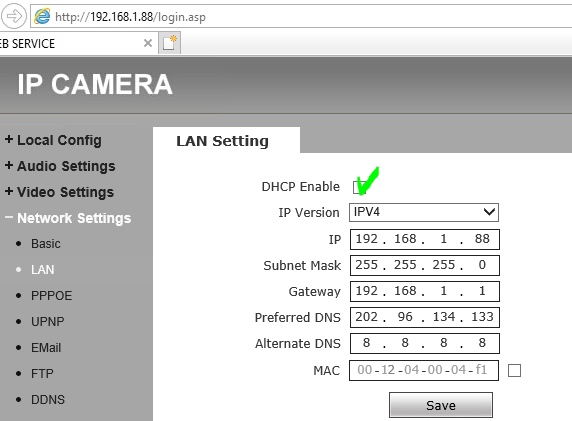The image size is (572, 421).
Task: Select PPPOE in the sidebar
Action: 51,296
